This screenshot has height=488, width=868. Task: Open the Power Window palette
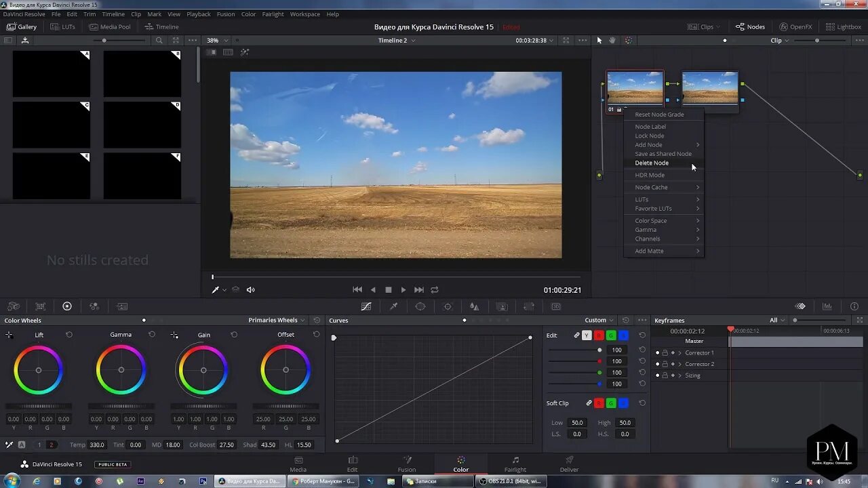tap(420, 306)
